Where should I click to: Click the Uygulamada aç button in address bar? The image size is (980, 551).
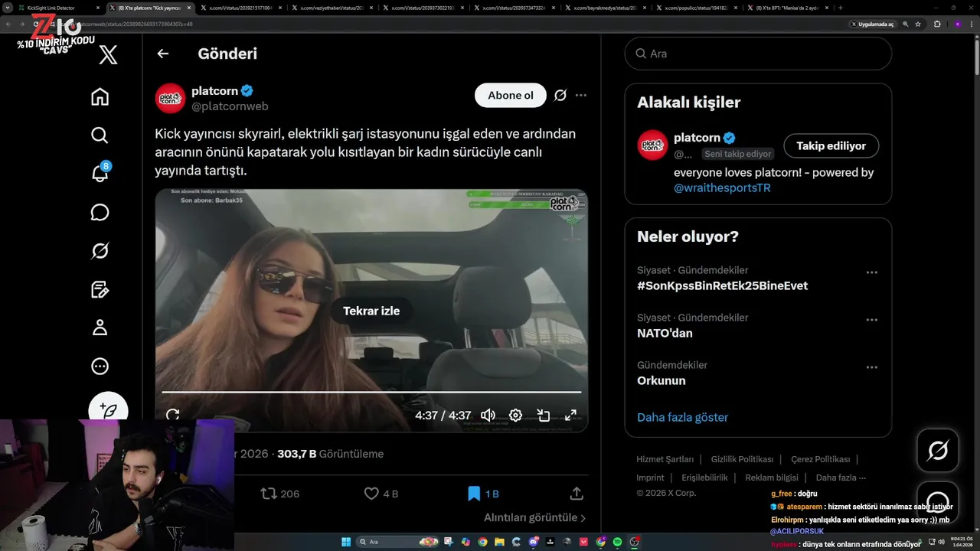pyautogui.click(x=872, y=24)
